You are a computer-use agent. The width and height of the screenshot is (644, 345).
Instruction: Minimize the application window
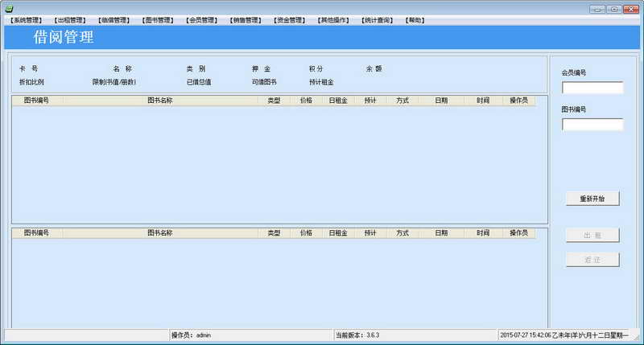[x=597, y=9]
